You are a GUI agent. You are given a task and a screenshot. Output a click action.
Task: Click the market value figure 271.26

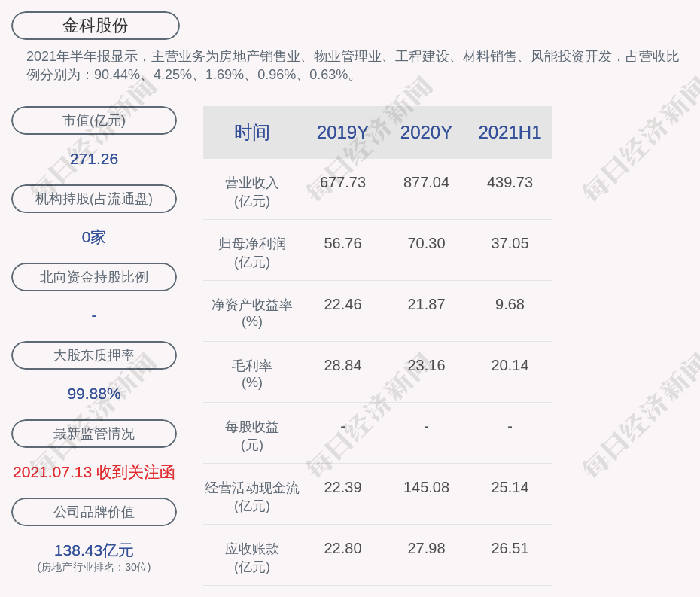(x=94, y=159)
